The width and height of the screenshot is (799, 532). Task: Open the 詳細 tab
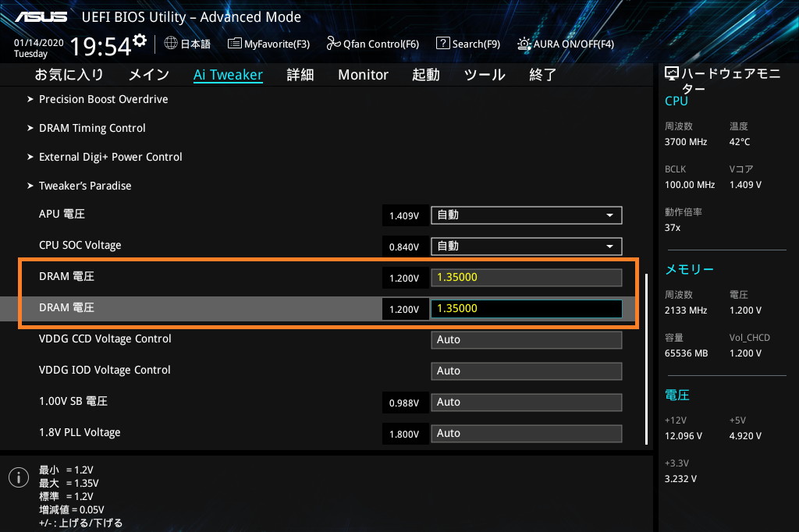[300, 75]
